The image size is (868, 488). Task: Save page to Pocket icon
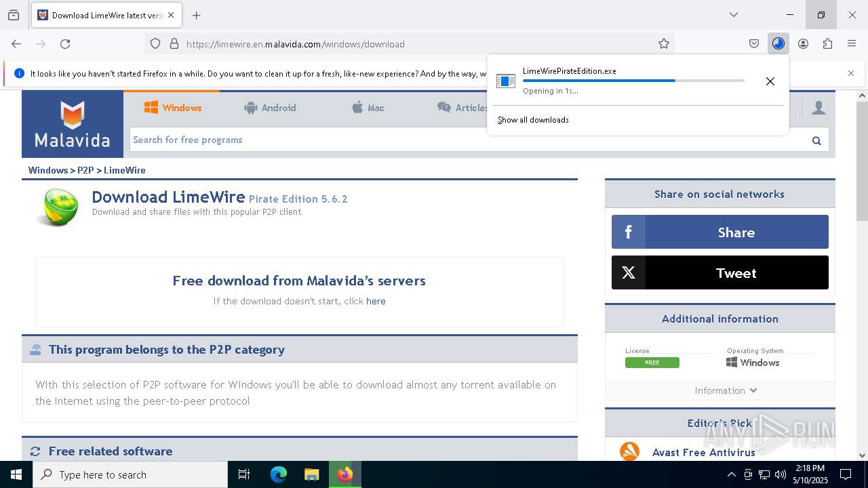click(x=754, y=44)
